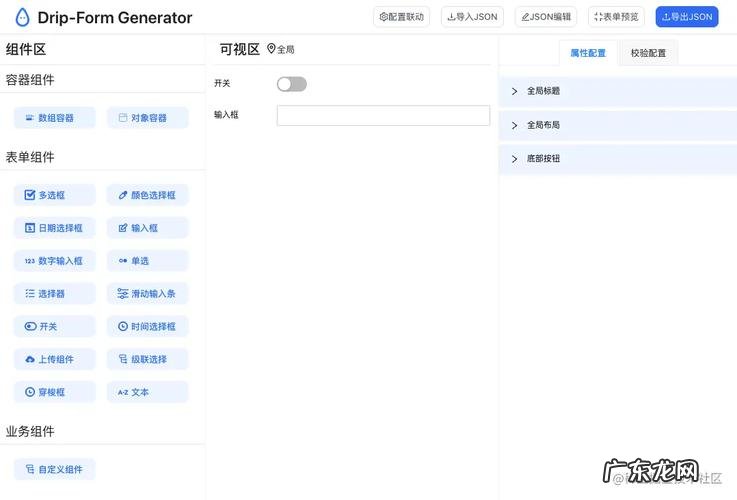Viewport: 737px width, 500px height.
Task: Add the 日期选择框 date picker component
Action: [55, 228]
